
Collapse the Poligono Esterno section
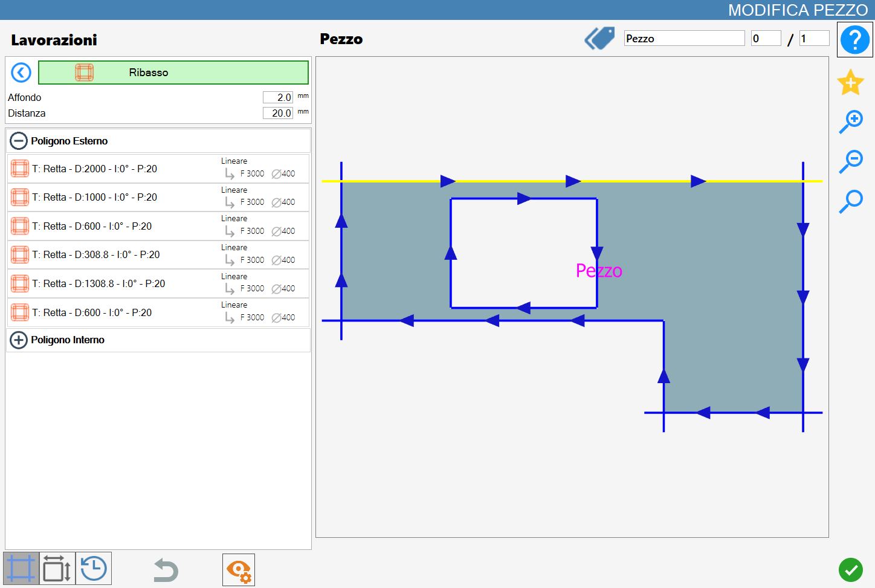tap(19, 141)
